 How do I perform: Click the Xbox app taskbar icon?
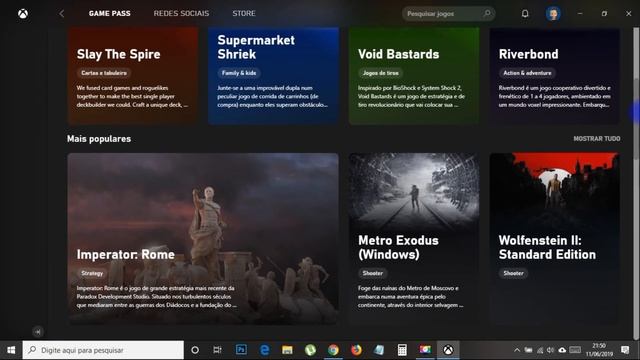(x=448, y=350)
